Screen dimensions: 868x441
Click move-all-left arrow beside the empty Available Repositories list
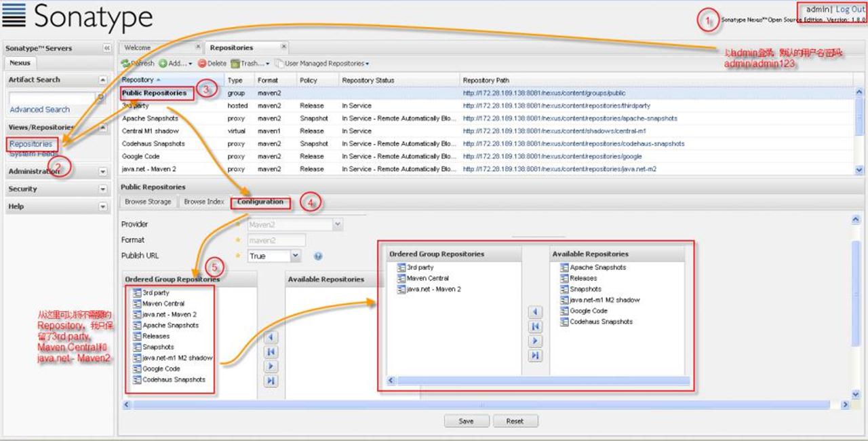pyautogui.click(x=271, y=351)
